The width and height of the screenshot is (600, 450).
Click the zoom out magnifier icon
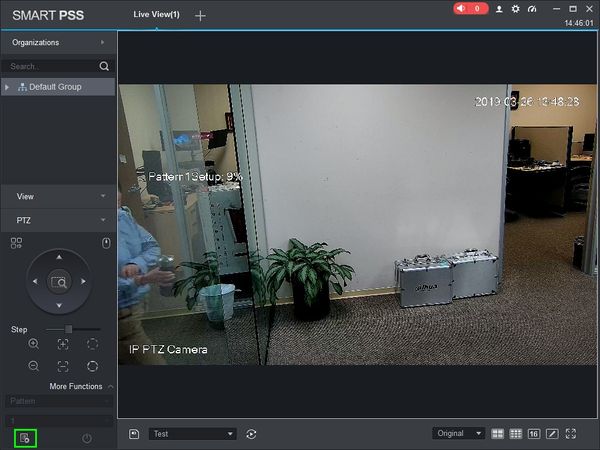click(34, 366)
